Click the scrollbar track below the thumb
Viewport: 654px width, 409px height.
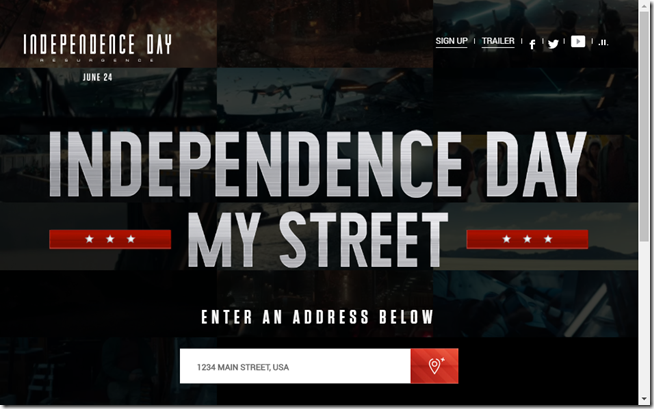pos(644,317)
